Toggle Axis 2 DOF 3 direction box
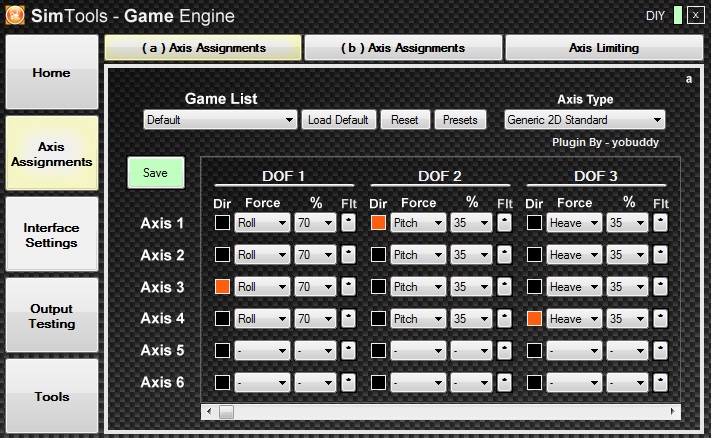 [x=534, y=255]
